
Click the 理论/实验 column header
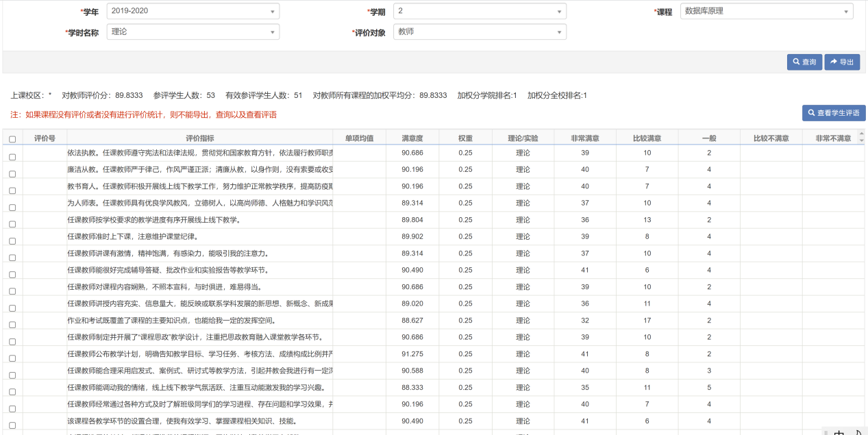tap(523, 138)
